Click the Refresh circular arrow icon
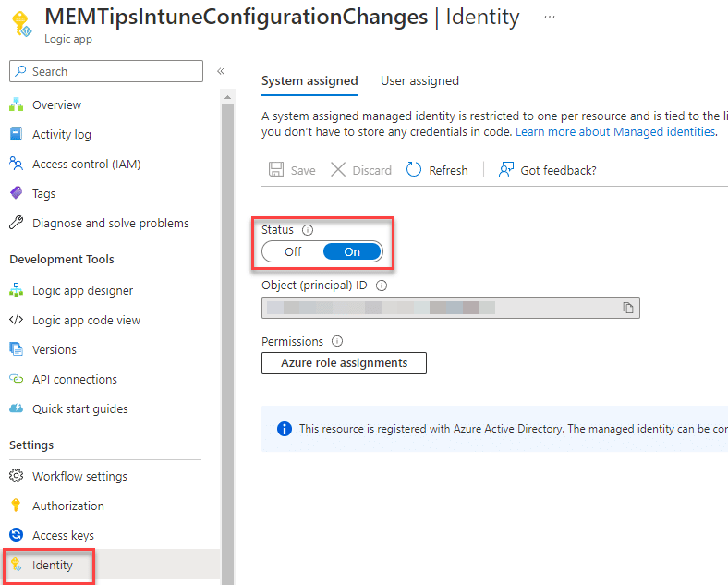The image size is (728, 585). point(414,169)
